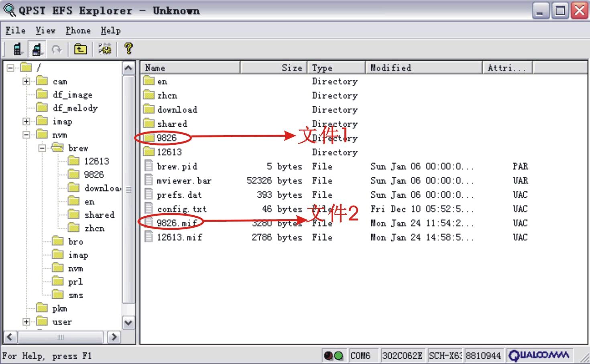Viewport: 590px width, 364px height.
Task: Collapse the root / folder node
Action: (x=11, y=68)
